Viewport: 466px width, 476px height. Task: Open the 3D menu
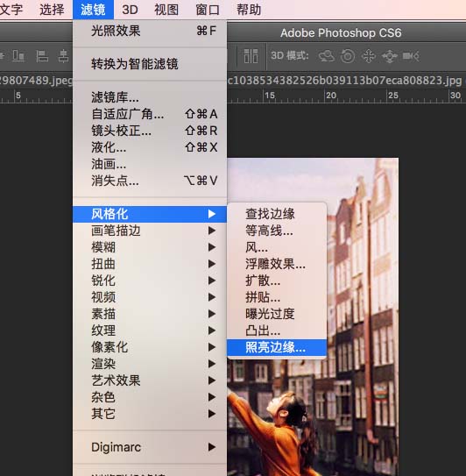130,10
